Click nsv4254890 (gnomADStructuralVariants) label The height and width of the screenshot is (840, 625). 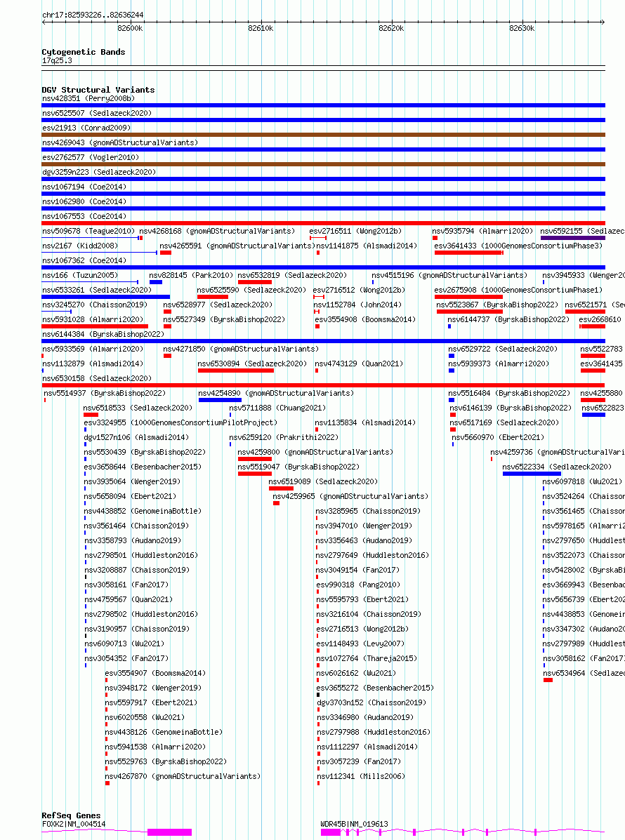pos(276,393)
